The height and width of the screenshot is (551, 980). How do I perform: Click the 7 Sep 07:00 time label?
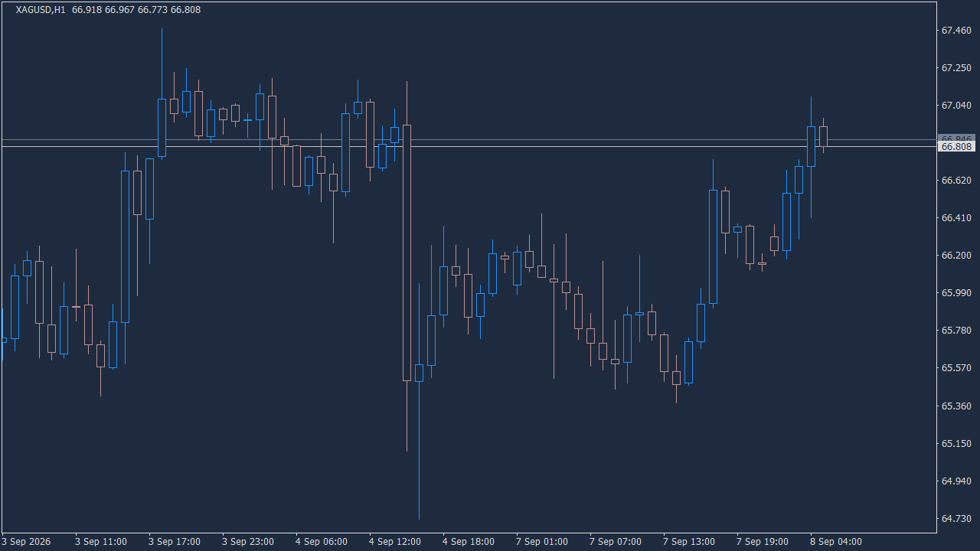616,542
